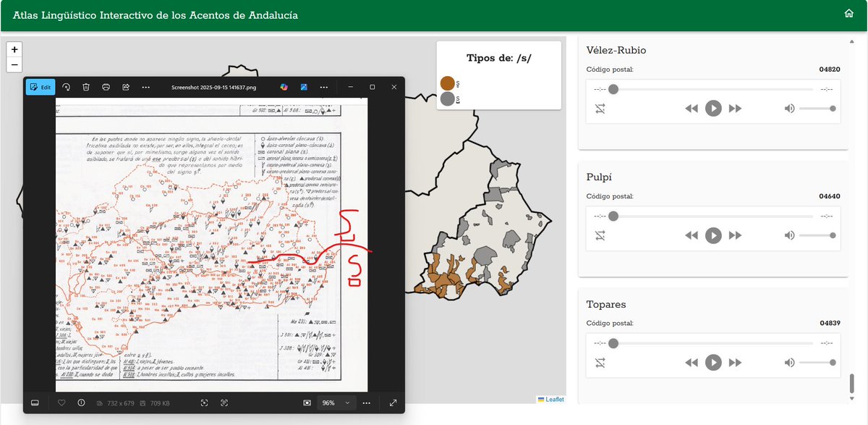Expand extra toolbar options beside Copilot

point(323,87)
